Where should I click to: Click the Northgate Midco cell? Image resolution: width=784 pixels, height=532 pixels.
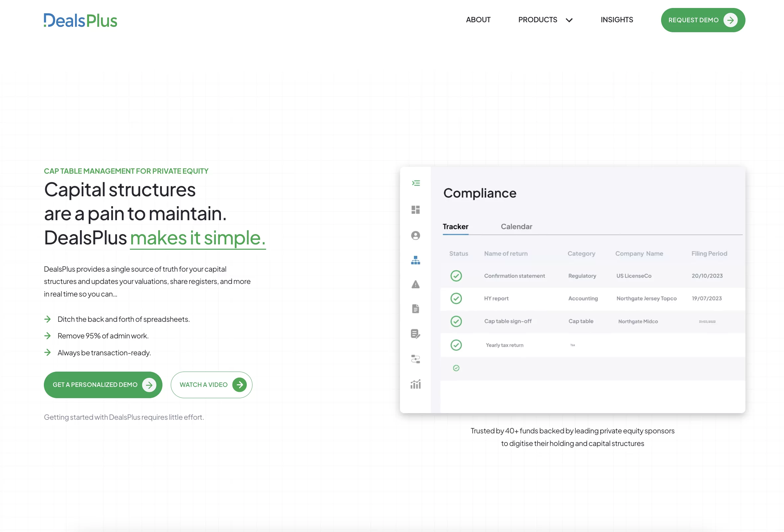pyautogui.click(x=638, y=322)
